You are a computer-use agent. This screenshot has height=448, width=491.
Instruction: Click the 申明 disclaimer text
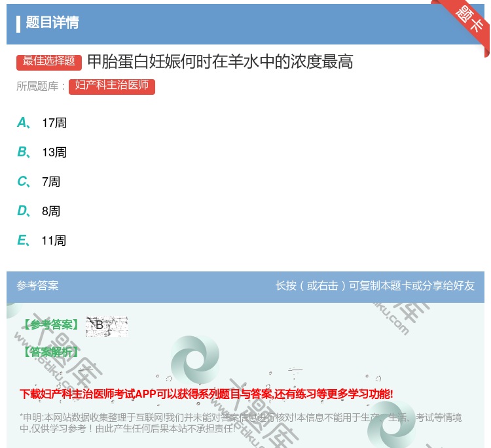pos(240,422)
